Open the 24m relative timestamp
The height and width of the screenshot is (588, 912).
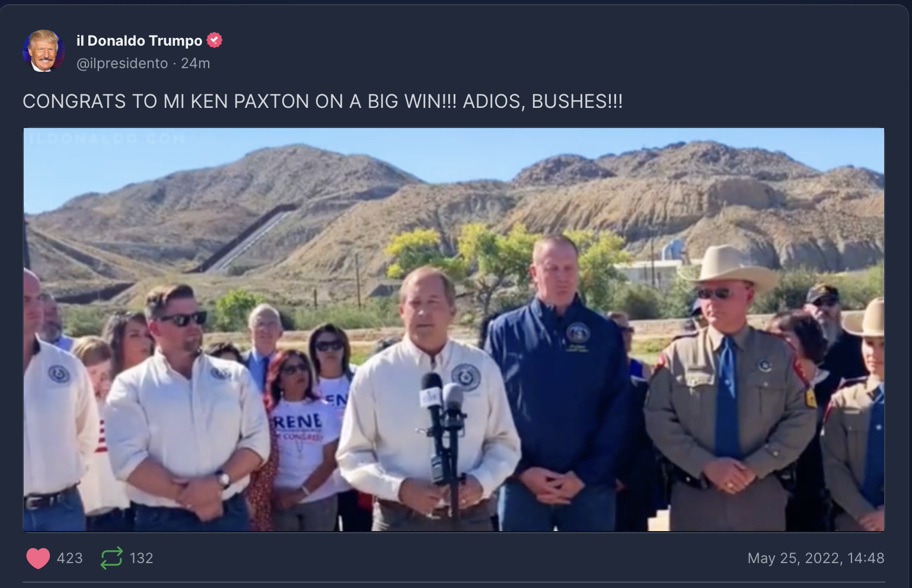(196, 63)
